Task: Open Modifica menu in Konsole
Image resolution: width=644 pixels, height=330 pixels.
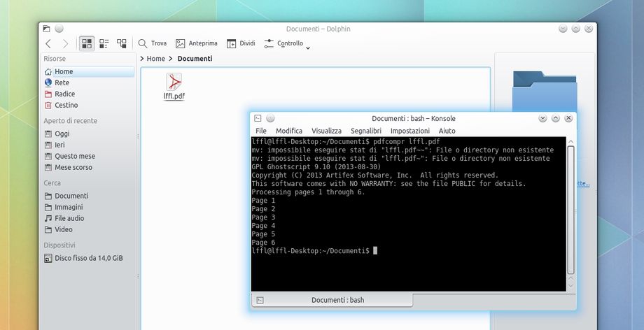Action: click(288, 131)
